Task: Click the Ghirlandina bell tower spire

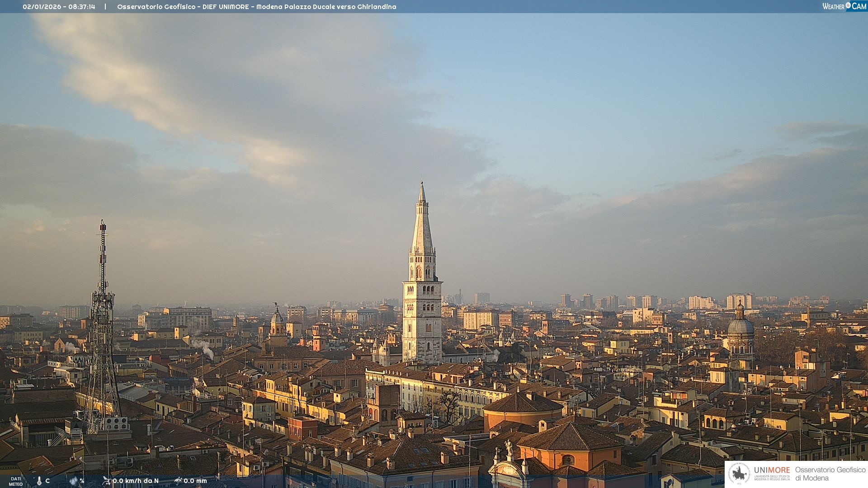Action: click(x=422, y=226)
